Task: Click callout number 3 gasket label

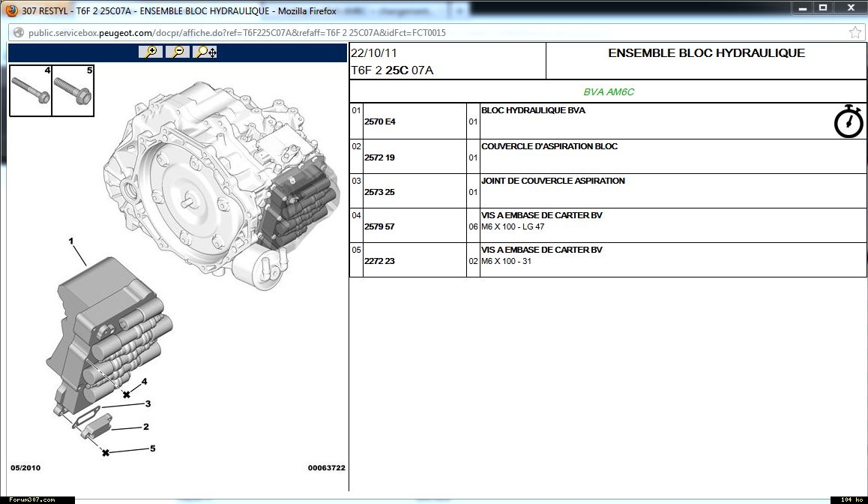Action: pyautogui.click(x=148, y=403)
